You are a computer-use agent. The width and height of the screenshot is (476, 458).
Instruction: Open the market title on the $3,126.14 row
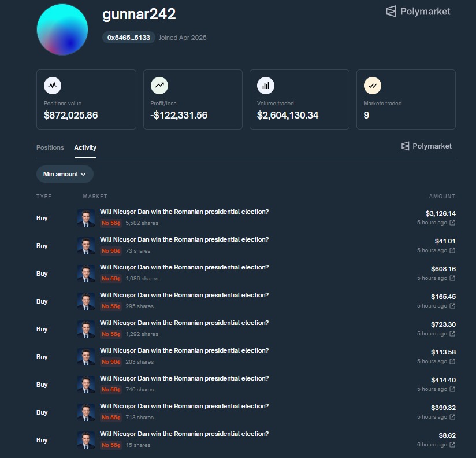tap(184, 212)
